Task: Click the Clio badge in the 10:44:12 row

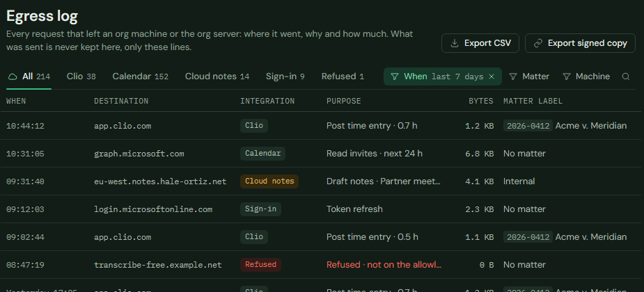Action: tap(254, 126)
